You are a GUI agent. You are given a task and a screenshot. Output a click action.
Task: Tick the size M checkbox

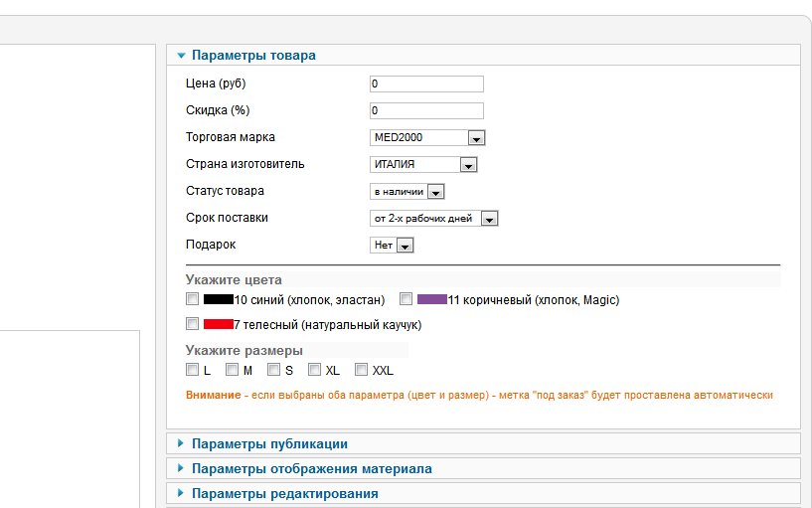pyautogui.click(x=233, y=370)
